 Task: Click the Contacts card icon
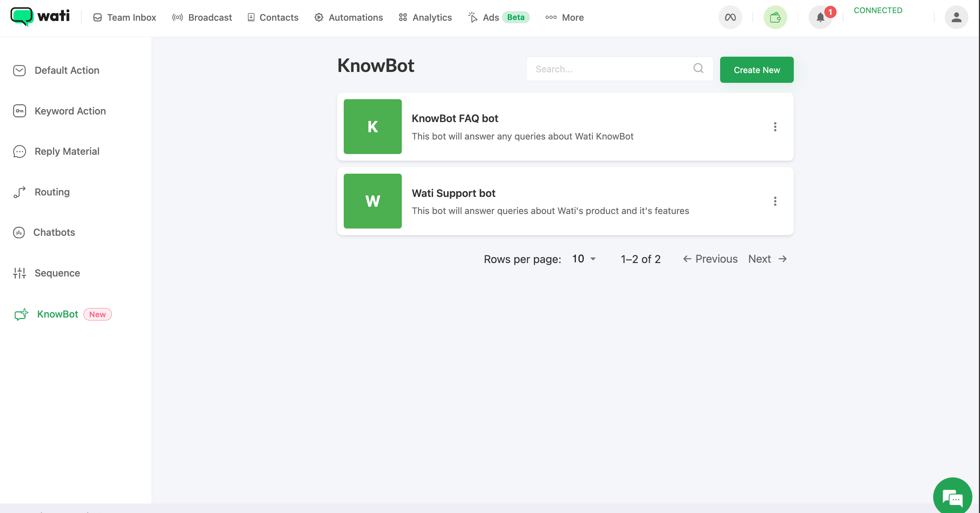251,17
